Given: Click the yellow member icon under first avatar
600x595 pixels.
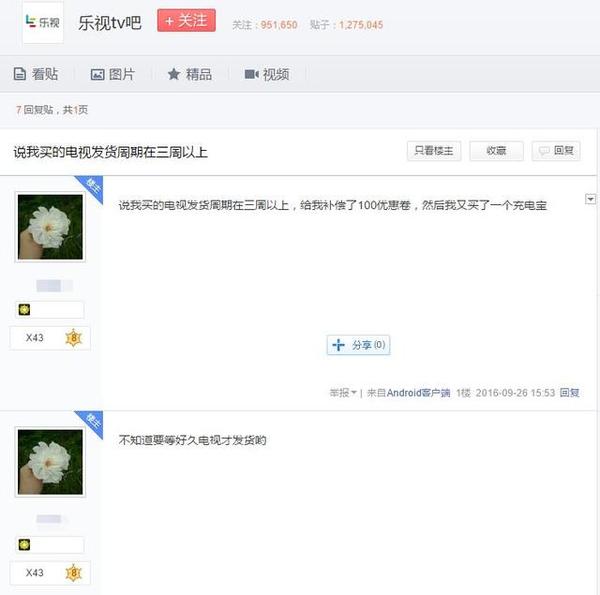Looking at the screenshot, I should pos(24,310).
